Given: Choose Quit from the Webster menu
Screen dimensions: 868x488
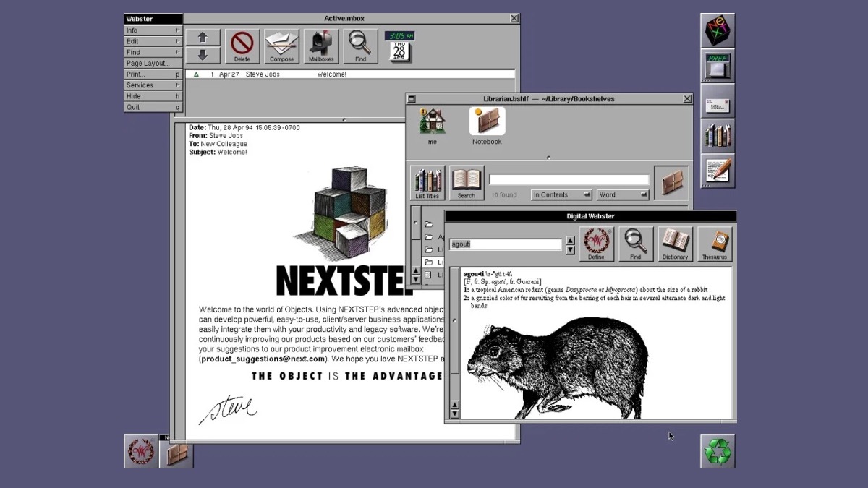Looking at the screenshot, I should [x=153, y=107].
